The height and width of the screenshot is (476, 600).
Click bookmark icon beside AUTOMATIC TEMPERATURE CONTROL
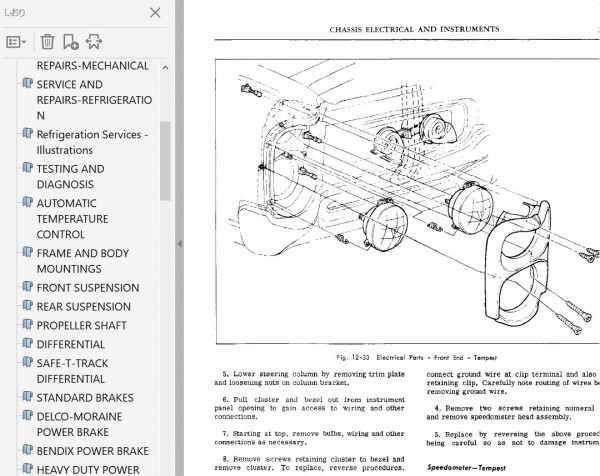pos(27,202)
